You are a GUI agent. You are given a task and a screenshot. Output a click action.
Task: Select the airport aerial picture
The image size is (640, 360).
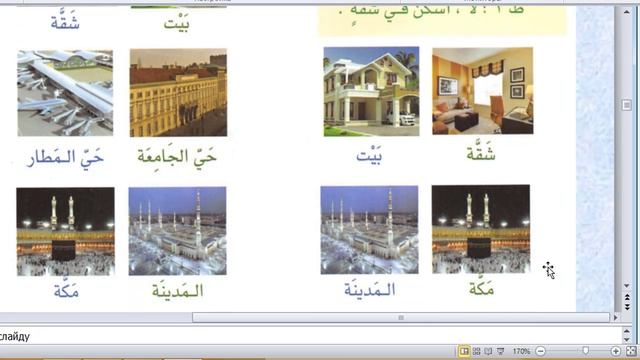pos(65,93)
